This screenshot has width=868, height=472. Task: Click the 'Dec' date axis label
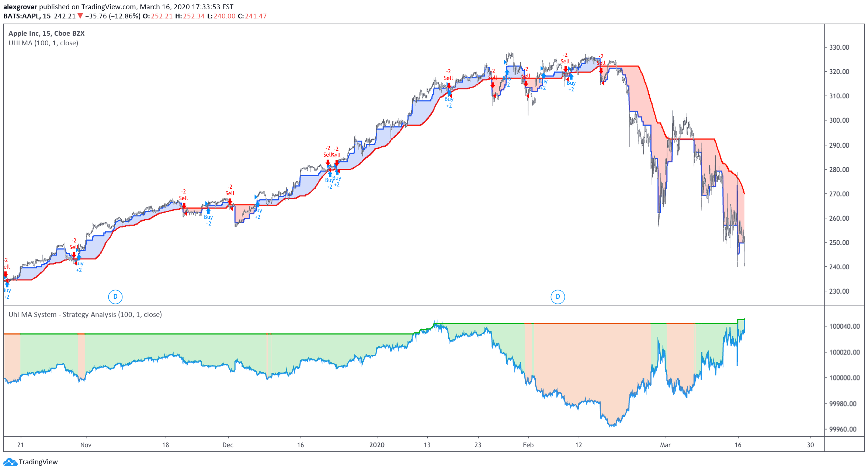tap(228, 445)
